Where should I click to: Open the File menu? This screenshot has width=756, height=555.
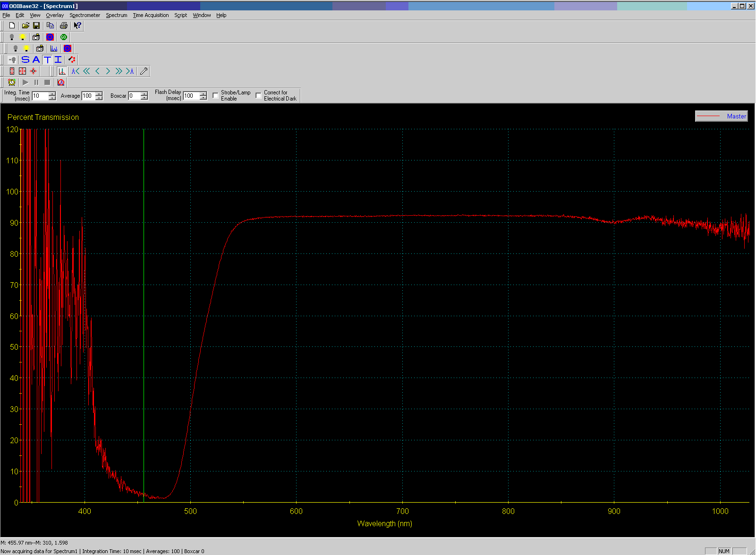coord(6,15)
